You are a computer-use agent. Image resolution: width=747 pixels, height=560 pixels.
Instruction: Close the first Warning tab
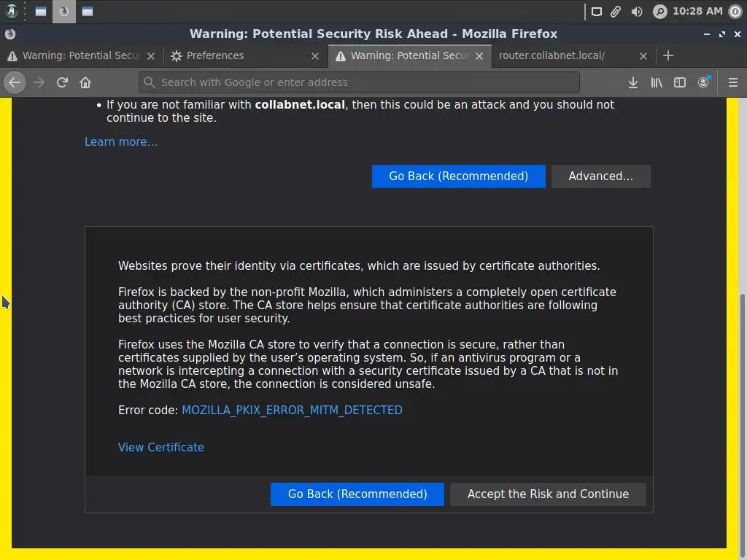(x=151, y=56)
